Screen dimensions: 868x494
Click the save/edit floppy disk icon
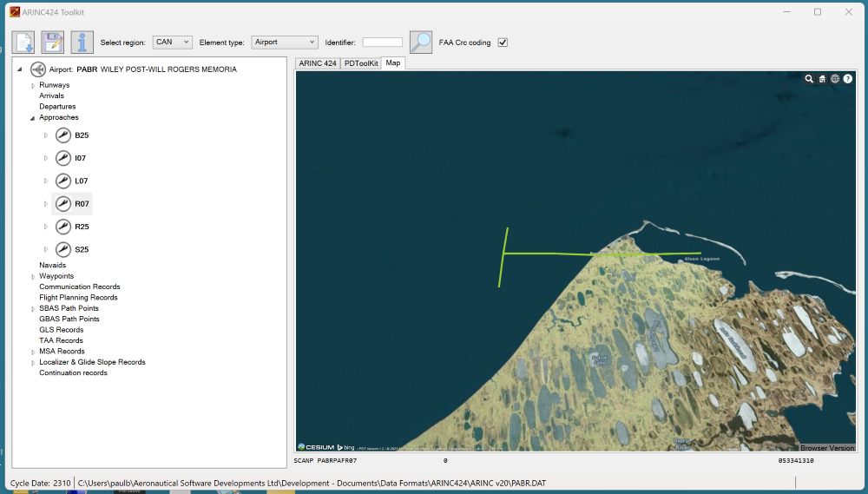click(x=53, y=42)
